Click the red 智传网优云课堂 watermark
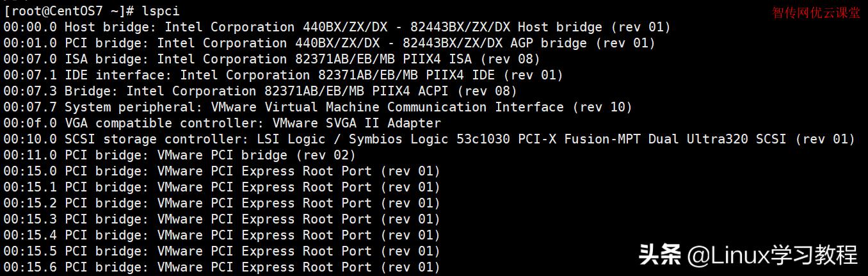 pyautogui.click(x=816, y=13)
